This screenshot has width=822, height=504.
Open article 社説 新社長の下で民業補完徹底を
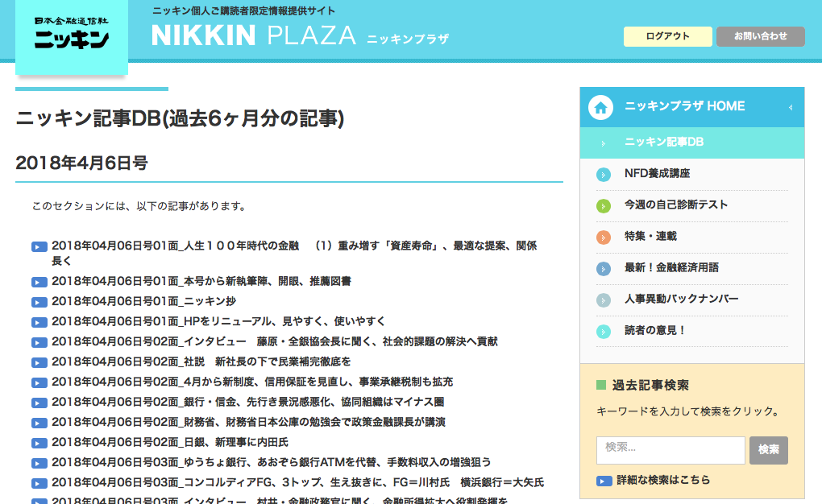point(201,361)
